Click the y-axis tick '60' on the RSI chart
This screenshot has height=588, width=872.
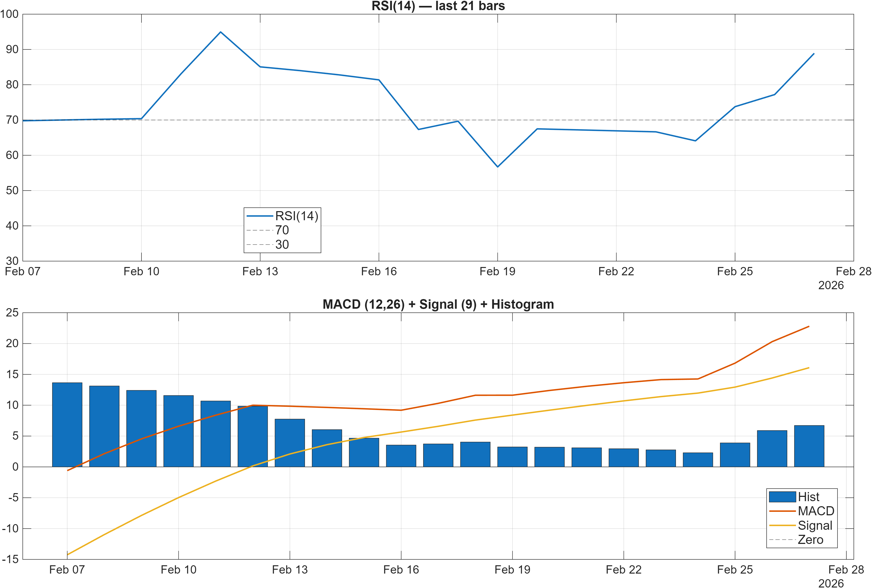pyautogui.click(x=12, y=155)
